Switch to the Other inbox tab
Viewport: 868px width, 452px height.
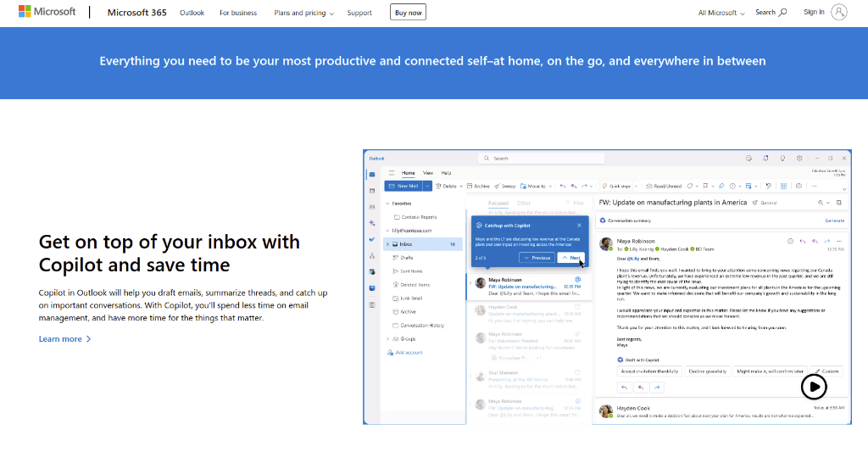[x=523, y=204]
